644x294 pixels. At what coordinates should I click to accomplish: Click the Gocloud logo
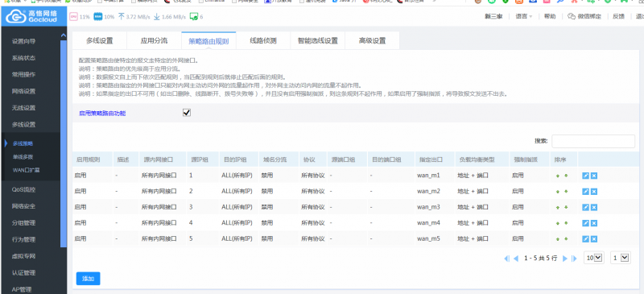(x=34, y=17)
